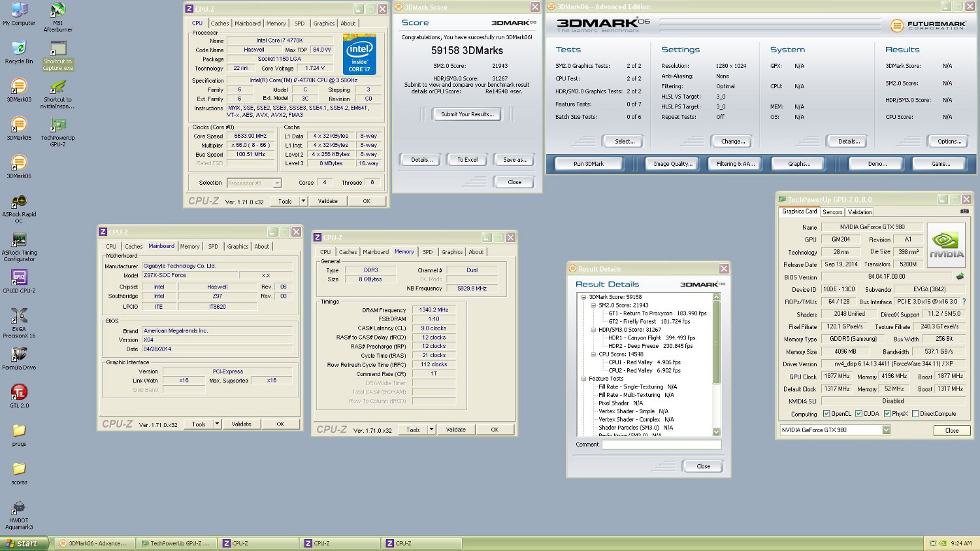Screen dimensions: 980x551
Task: Click Save as button in 3DMark Score
Action: [x=515, y=160]
